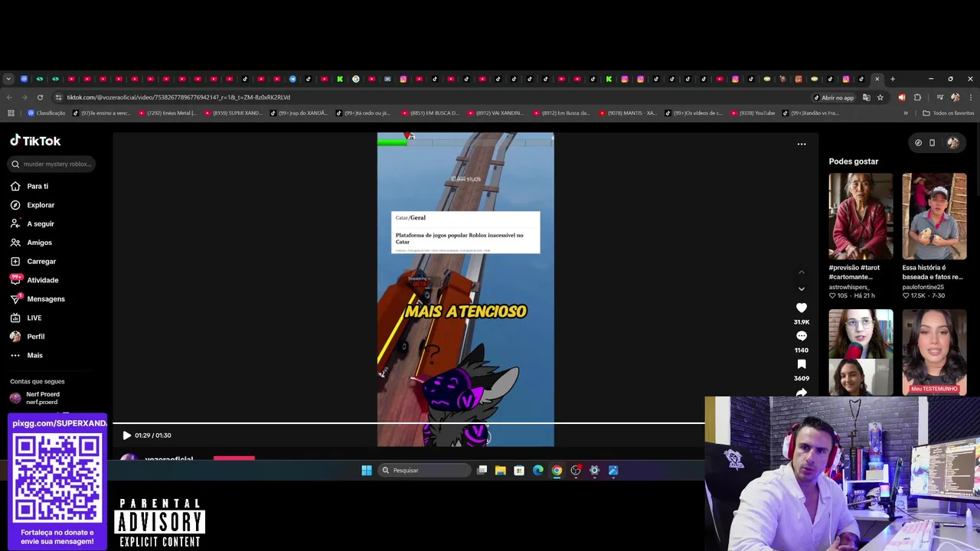Open File Explorer from taskbar
Viewport: 980px width, 551px height.
[x=500, y=471]
